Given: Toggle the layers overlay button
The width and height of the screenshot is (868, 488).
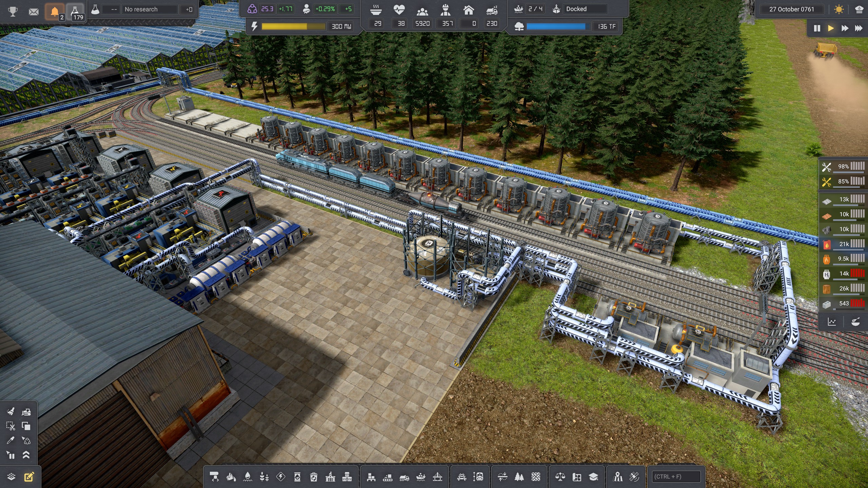Looking at the screenshot, I should coord(11,477).
